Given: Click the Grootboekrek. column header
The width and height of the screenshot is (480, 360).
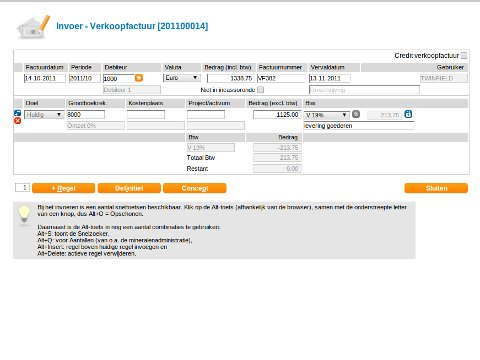Looking at the screenshot, I should click(96, 103).
